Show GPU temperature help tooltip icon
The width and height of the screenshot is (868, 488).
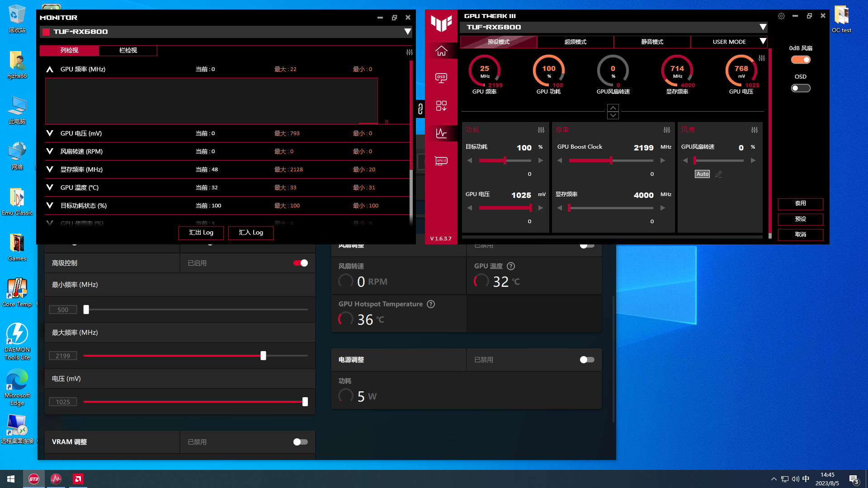tap(511, 266)
